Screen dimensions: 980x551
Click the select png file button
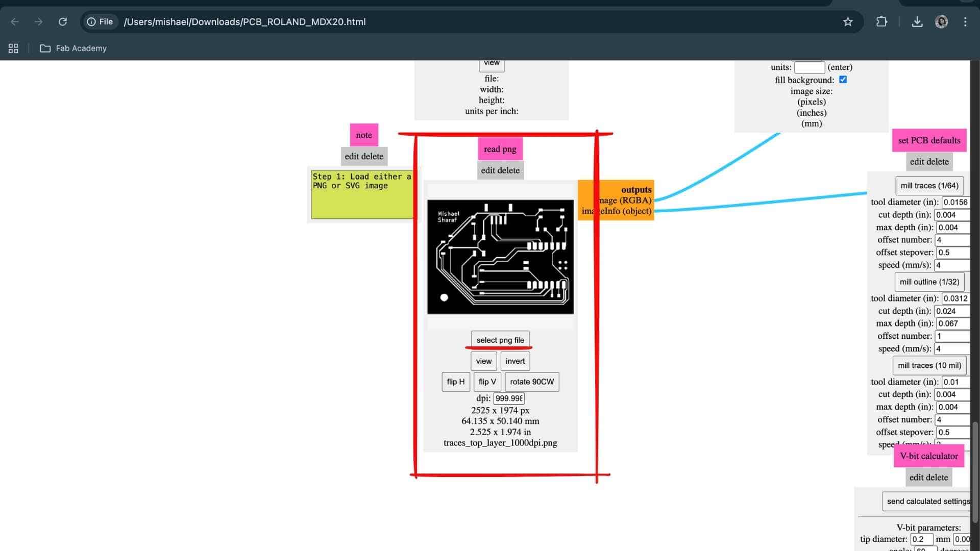pyautogui.click(x=500, y=340)
